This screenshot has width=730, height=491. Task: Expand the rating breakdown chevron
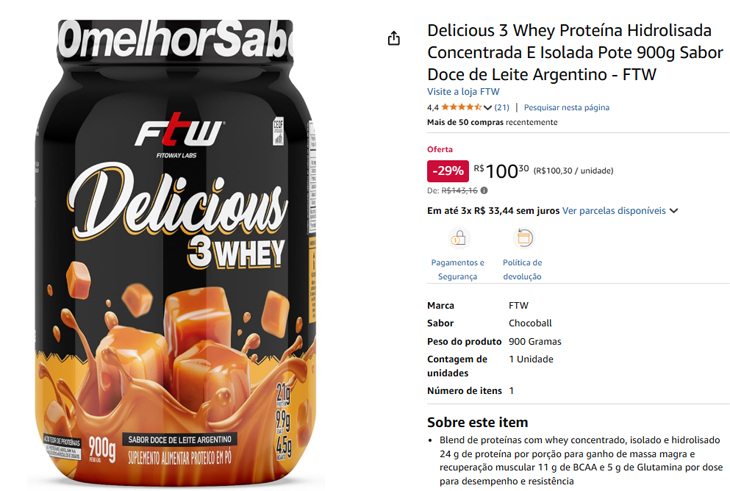[x=487, y=108]
